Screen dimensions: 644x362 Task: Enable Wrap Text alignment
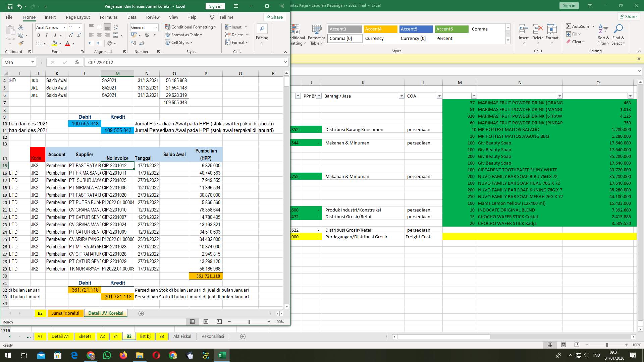click(x=116, y=27)
